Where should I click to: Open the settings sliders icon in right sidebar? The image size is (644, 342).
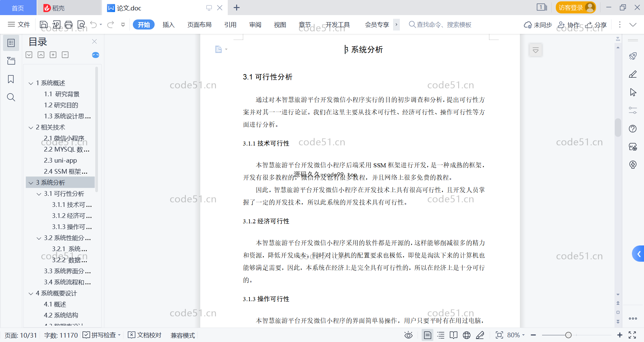[x=633, y=110]
